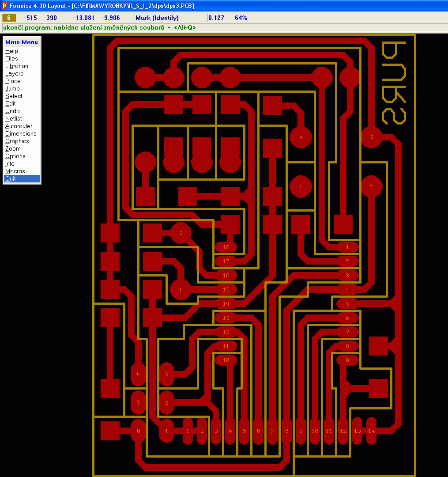Launch the Autorouter menu entry
Screen dimensions: 448x477
[19, 126]
